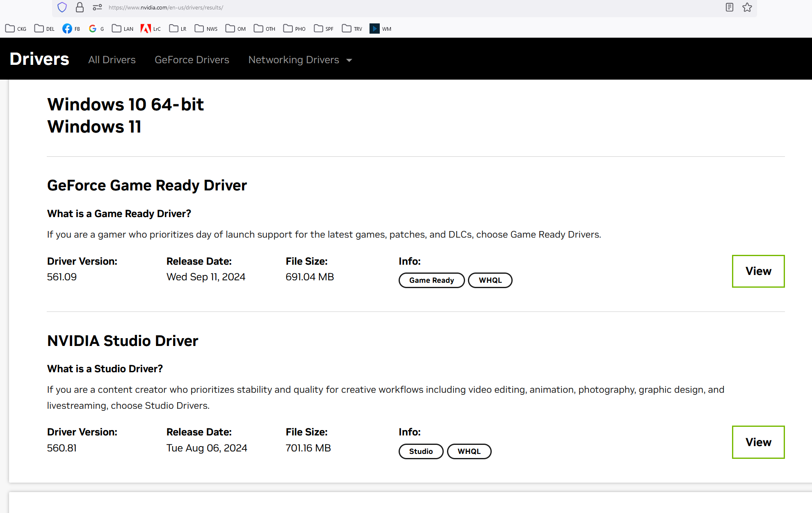Go to All Drivers nav item

coord(112,60)
